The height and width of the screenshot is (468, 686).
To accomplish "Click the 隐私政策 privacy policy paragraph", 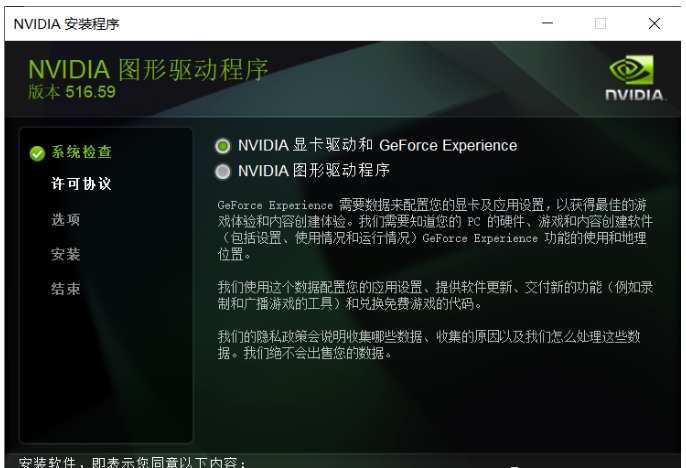I will pos(430,345).
